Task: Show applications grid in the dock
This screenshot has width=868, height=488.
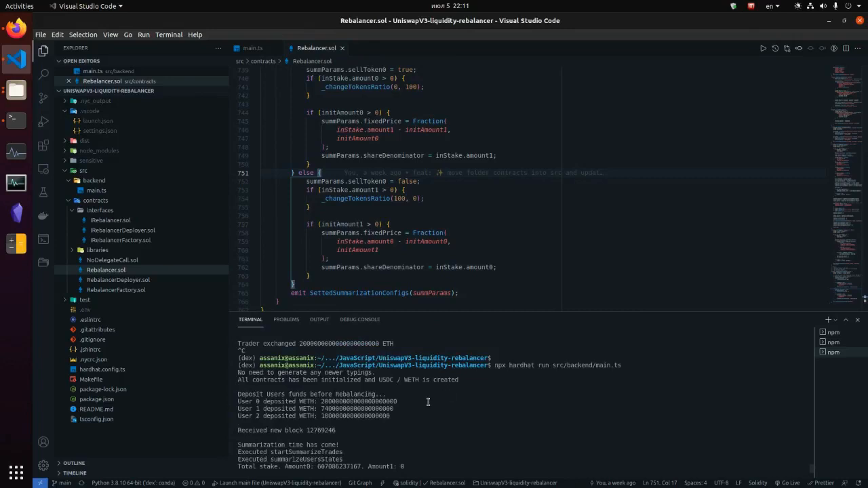Action: coord(16,472)
